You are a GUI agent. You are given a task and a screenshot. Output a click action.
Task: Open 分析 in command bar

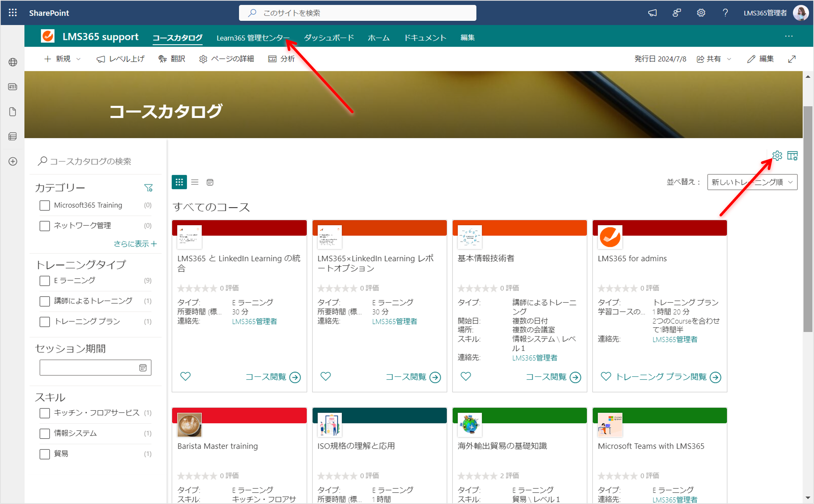pyautogui.click(x=281, y=59)
